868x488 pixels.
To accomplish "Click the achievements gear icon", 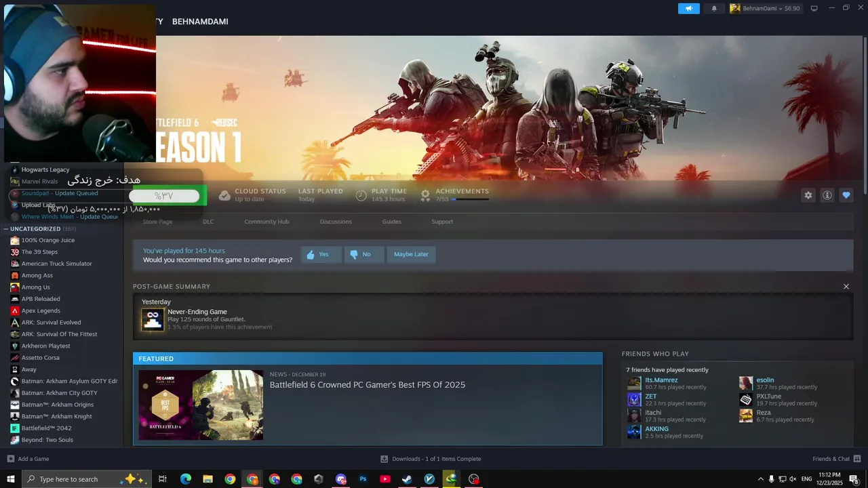I will tap(425, 195).
